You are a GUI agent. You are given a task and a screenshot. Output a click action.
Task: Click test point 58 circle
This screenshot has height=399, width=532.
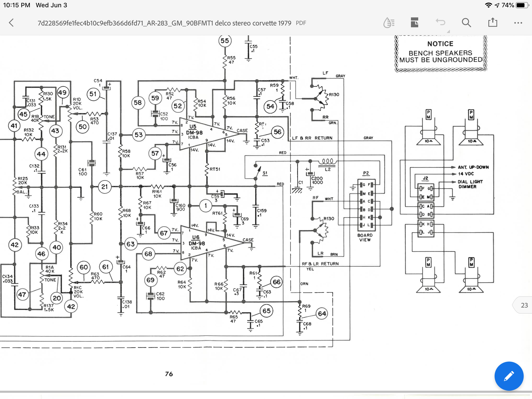138,102
